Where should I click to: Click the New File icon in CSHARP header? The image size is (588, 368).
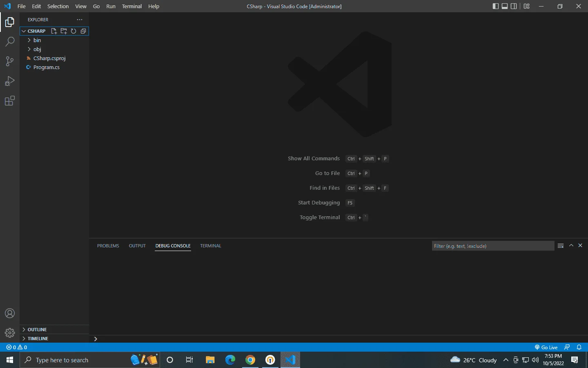click(54, 31)
